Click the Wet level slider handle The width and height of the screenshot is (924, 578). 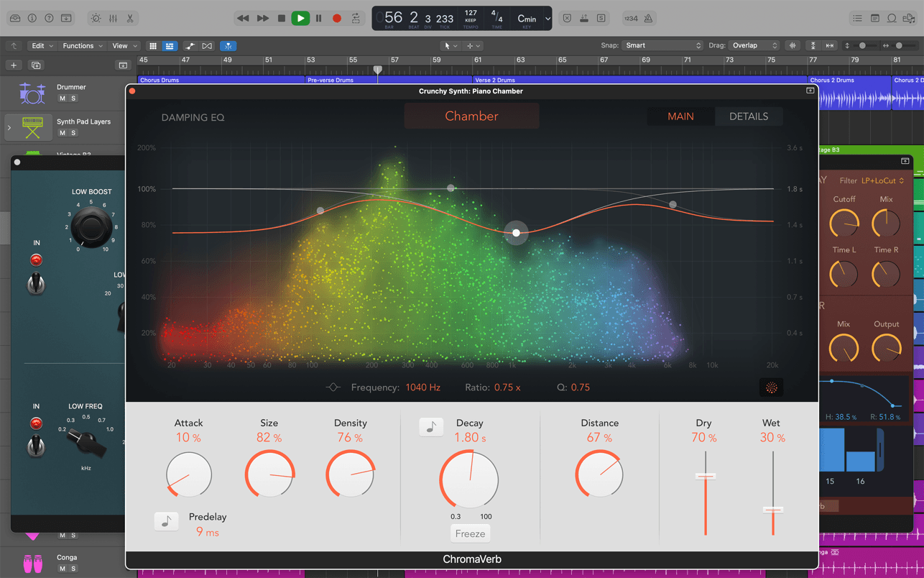click(x=773, y=510)
